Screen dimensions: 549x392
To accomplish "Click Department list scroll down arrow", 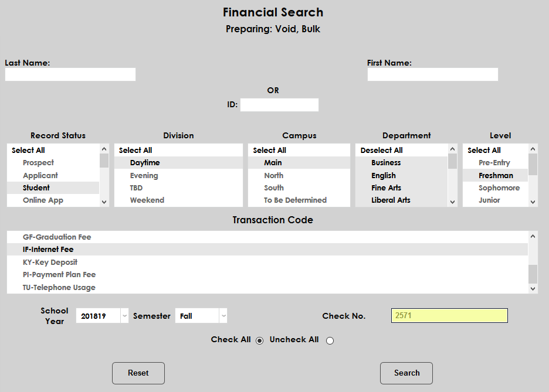I will coord(452,202).
